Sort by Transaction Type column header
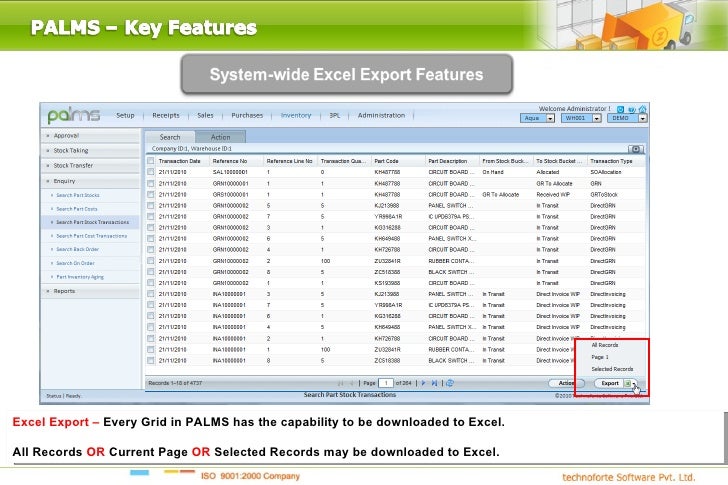The height and width of the screenshot is (485, 728). pos(611,161)
